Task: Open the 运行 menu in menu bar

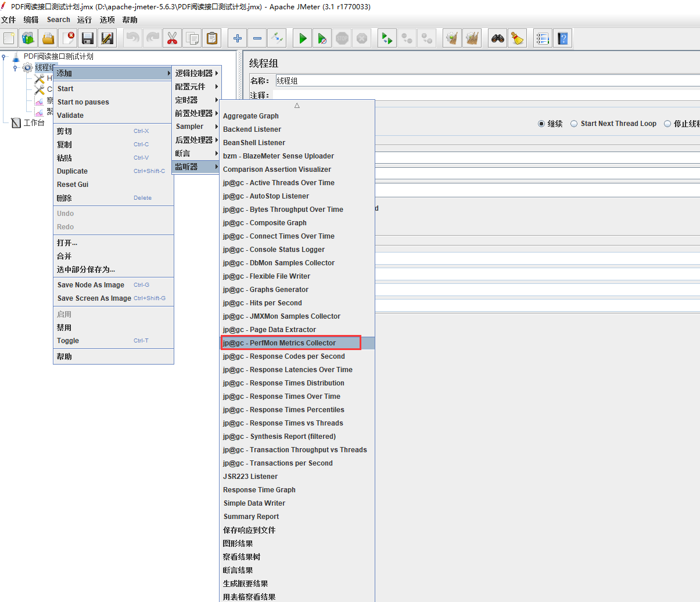Action: click(84, 20)
